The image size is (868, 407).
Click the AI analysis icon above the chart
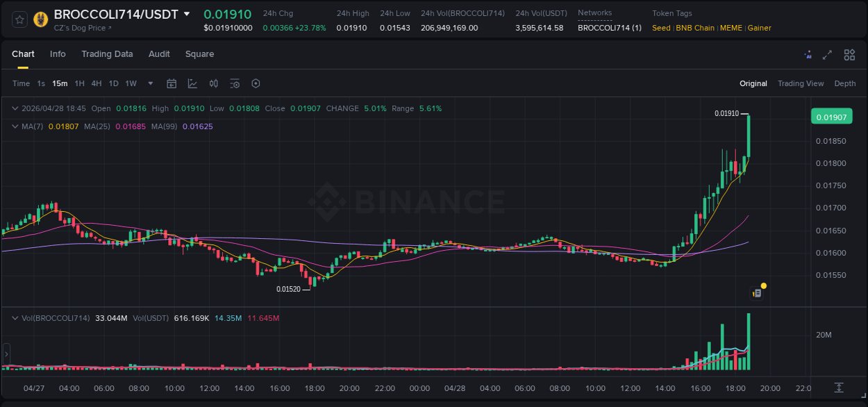coord(808,54)
